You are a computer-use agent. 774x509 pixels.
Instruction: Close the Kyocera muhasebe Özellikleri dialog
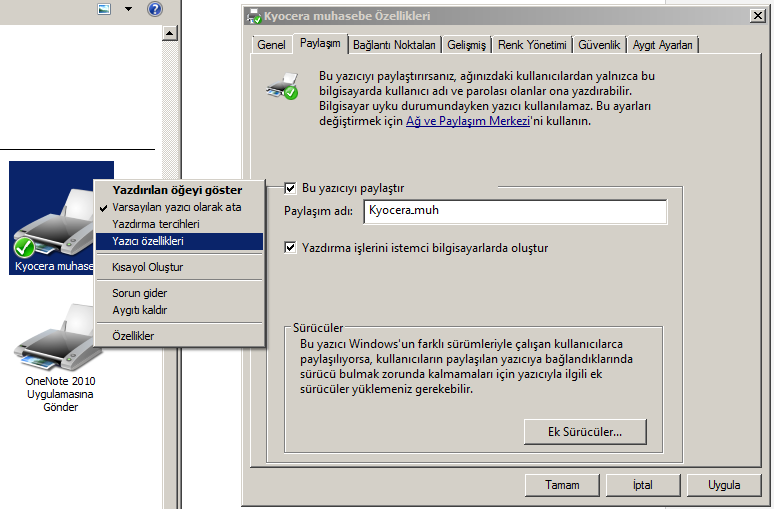(758, 16)
